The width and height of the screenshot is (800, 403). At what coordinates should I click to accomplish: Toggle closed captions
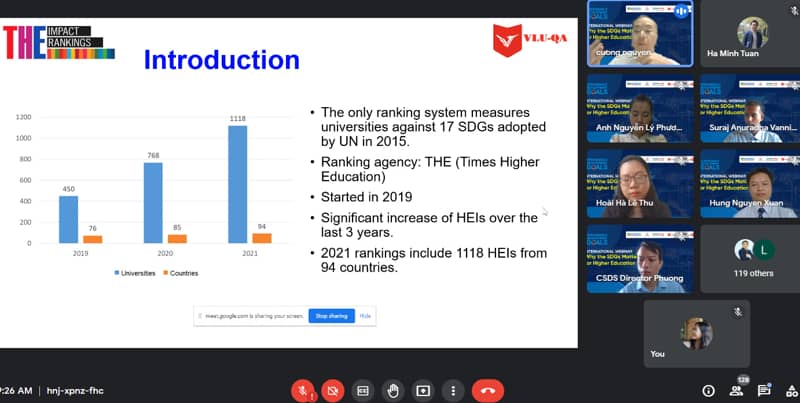(x=364, y=390)
